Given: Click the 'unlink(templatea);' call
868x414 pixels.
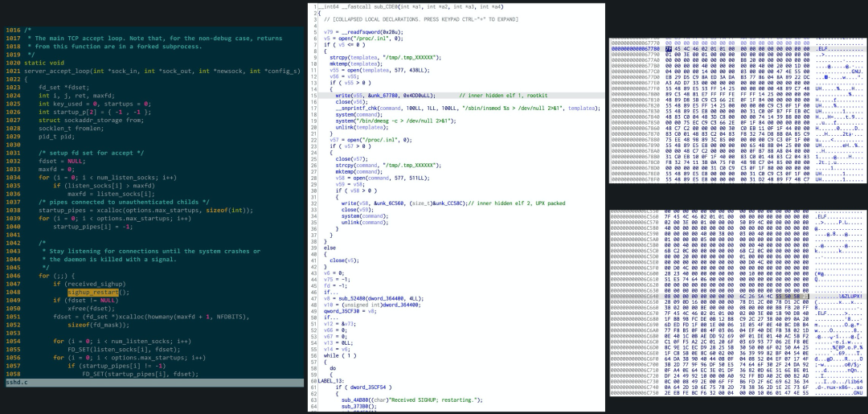Looking at the screenshot, I should point(362,127).
